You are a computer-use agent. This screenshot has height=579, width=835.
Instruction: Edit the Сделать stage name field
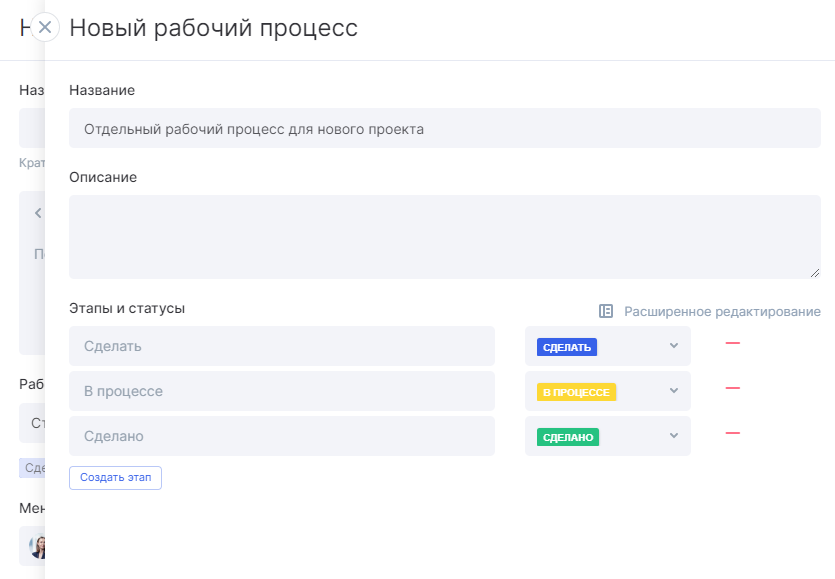pyautogui.click(x=282, y=346)
